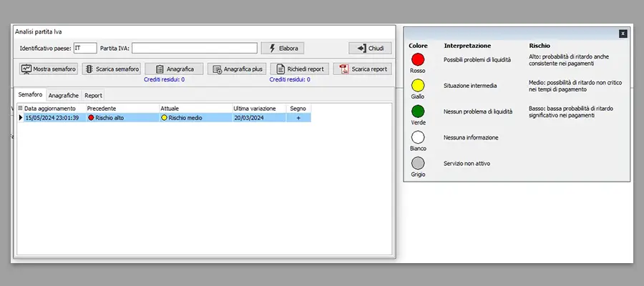Click 'Nessun problema di liquidità' text

click(x=478, y=112)
